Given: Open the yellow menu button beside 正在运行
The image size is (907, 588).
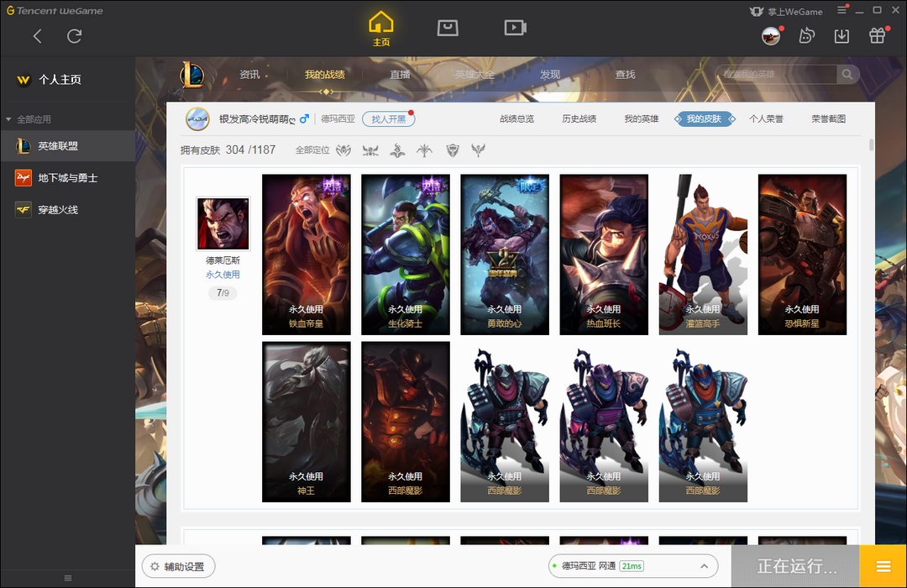Looking at the screenshot, I should pos(883,566).
